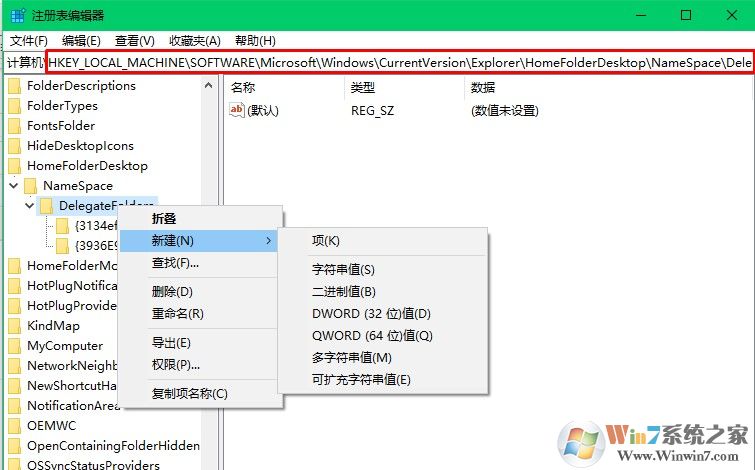This screenshot has width=755, height=470.
Task: Select the OSSyncStatusProviders folder icon
Action: tap(15, 465)
